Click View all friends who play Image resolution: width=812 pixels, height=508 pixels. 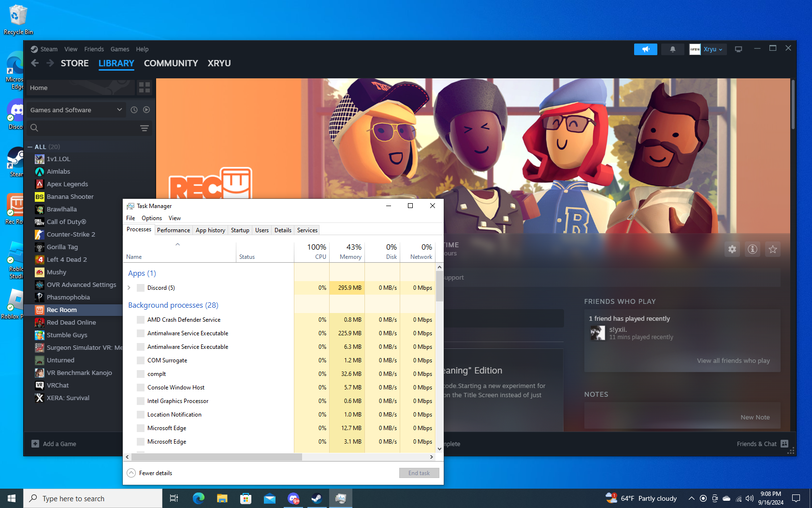point(733,360)
